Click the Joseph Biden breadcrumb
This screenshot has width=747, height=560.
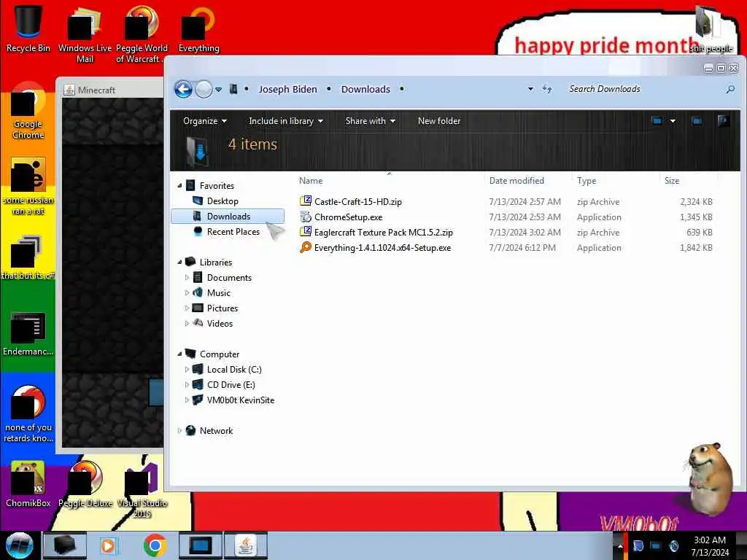[x=287, y=89]
